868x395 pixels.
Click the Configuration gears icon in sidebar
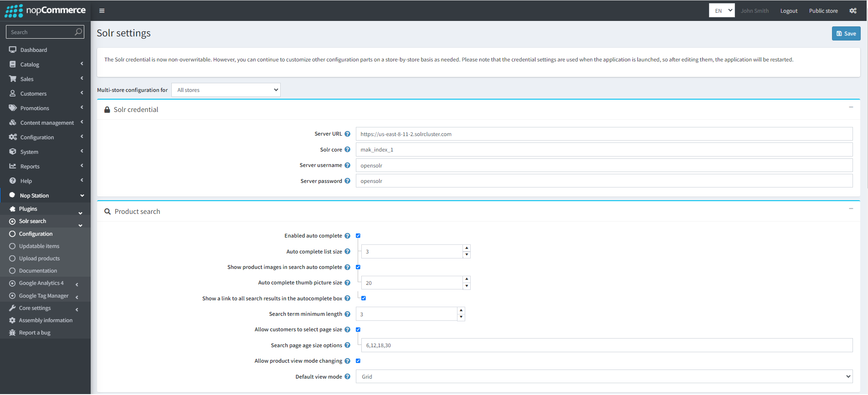click(x=13, y=137)
